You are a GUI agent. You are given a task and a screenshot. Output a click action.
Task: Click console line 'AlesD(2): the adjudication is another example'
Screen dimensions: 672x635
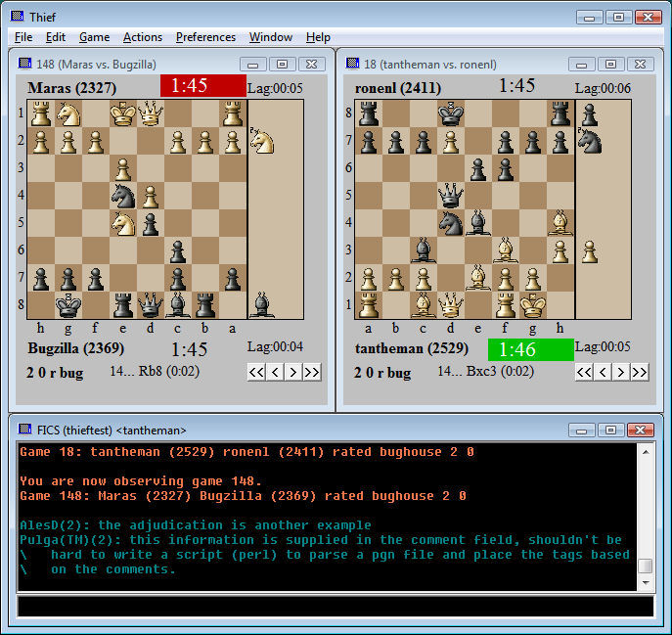tap(196, 525)
